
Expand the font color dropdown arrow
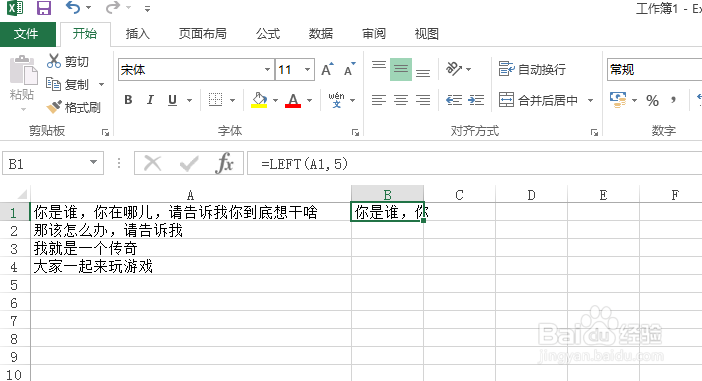[x=309, y=100]
